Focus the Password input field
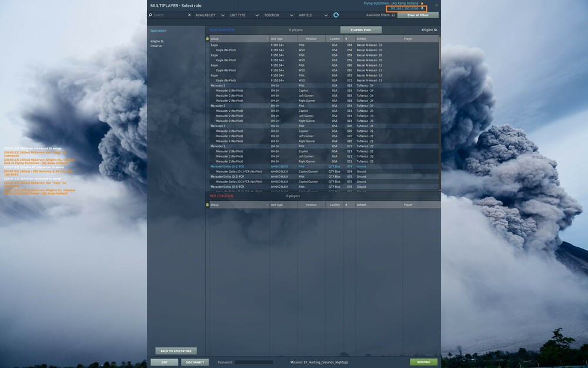 pos(253,362)
